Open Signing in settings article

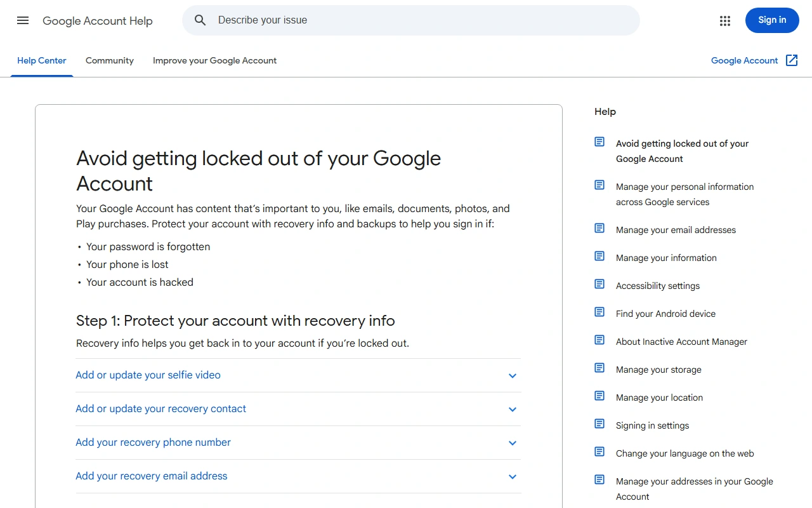pyautogui.click(x=652, y=425)
